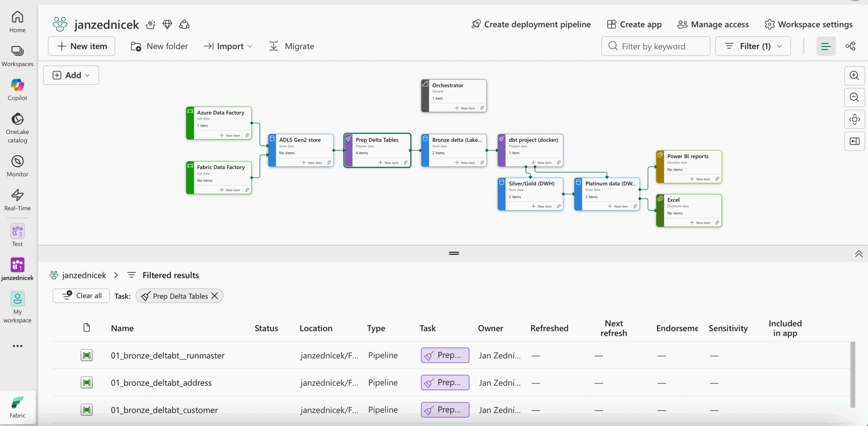
Task: Click attach item paperclip on Orchestrator task
Action: tap(482, 108)
